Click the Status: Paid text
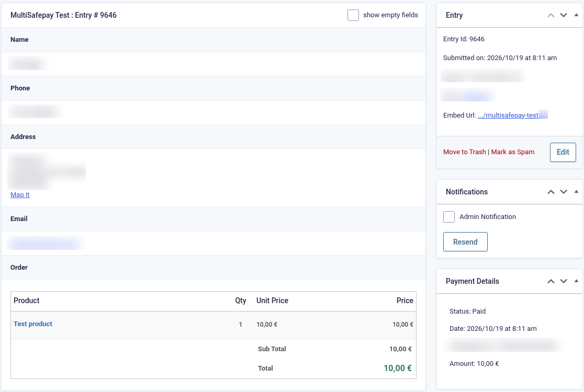 (x=467, y=312)
